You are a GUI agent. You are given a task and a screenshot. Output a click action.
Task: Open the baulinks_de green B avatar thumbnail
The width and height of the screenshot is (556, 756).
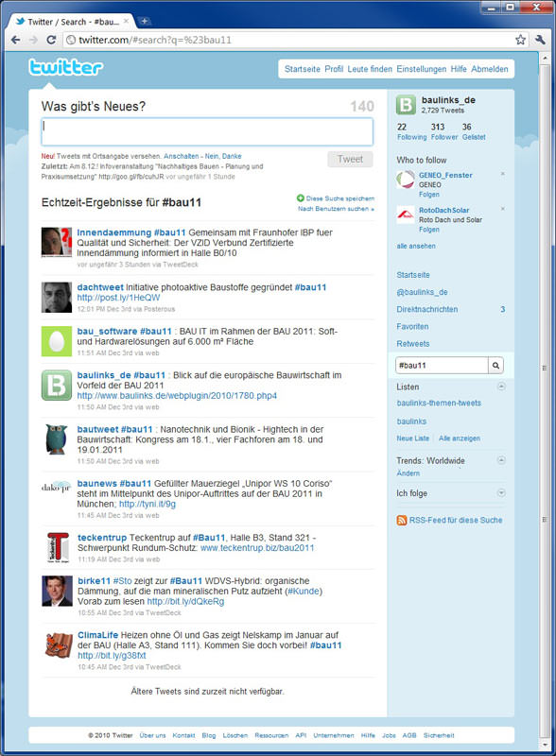[57, 386]
